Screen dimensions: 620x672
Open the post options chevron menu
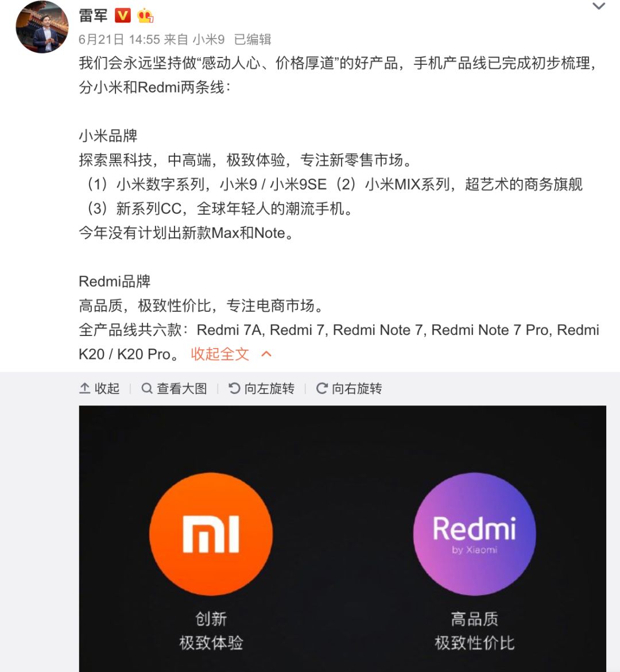(x=599, y=6)
